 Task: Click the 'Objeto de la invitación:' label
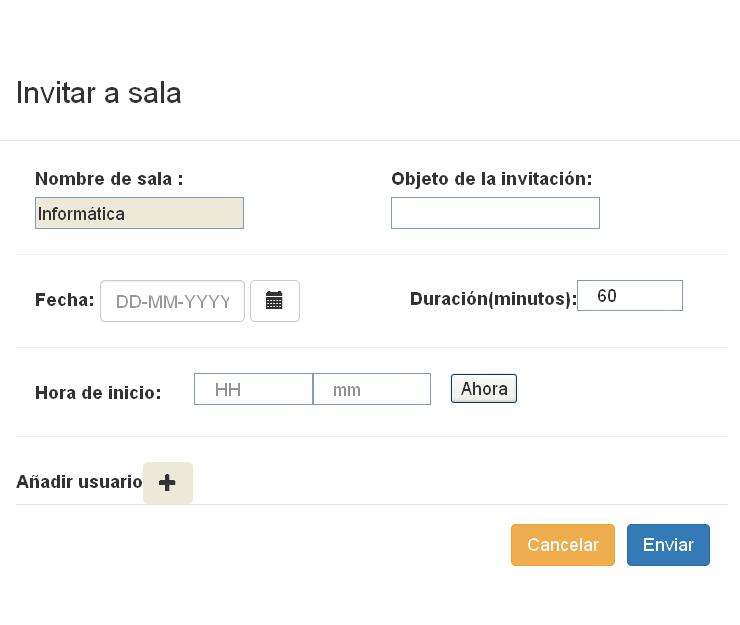[x=492, y=179]
